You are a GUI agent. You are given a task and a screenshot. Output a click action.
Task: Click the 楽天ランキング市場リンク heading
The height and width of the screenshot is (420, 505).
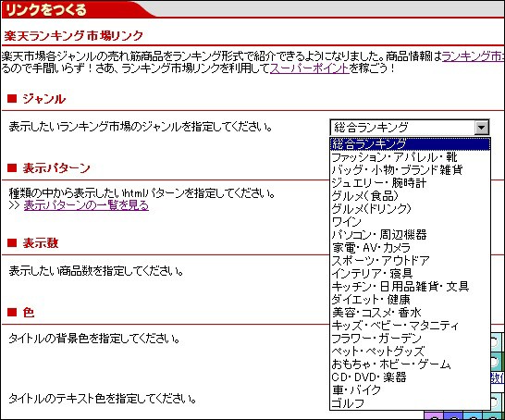coord(73,35)
